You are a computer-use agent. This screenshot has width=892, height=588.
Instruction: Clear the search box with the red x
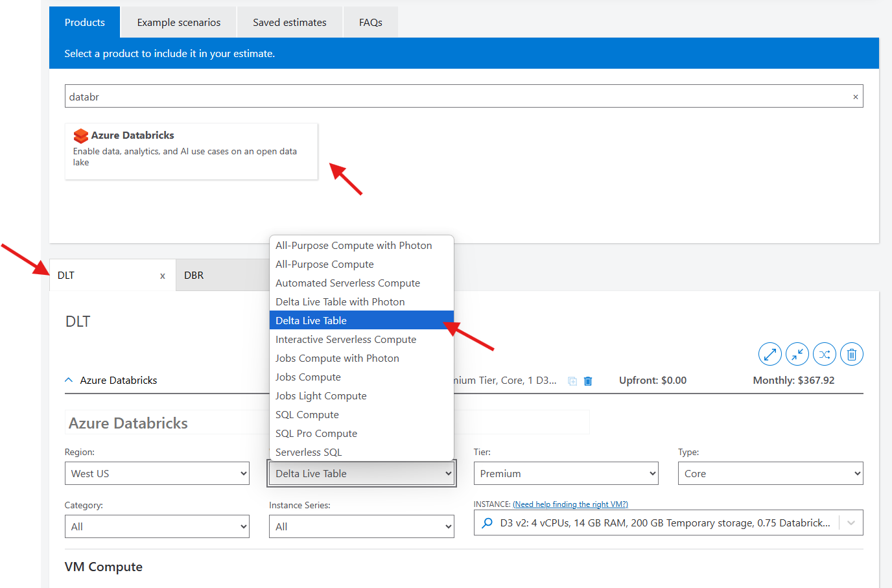(855, 97)
